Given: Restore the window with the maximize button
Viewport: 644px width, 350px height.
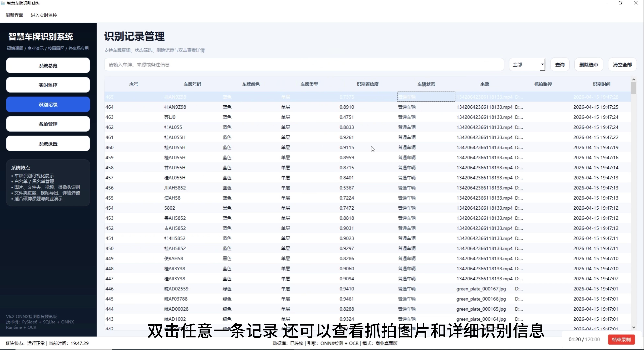Looking at the screenshot, I should [x=620, y=3].
